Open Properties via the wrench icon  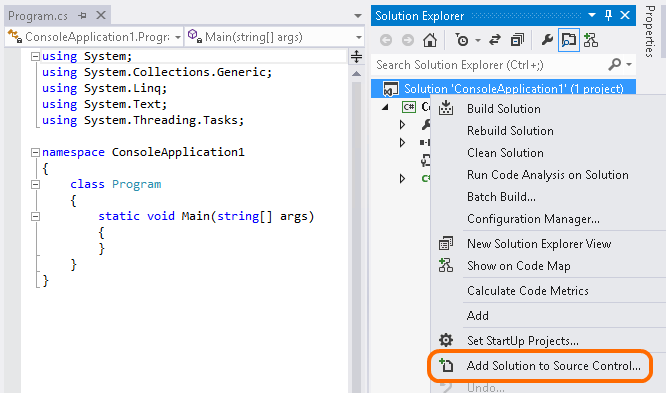tap(547, 40)
